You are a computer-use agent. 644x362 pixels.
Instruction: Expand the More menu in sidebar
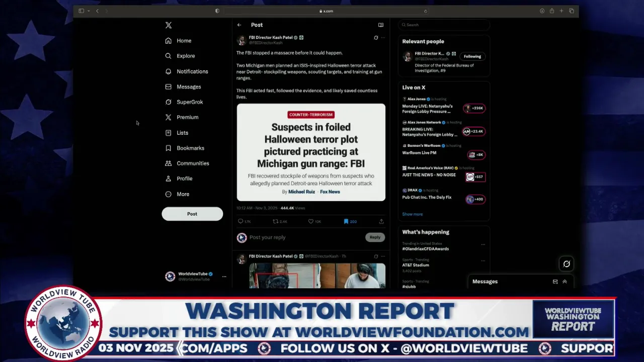click(177, 194)
